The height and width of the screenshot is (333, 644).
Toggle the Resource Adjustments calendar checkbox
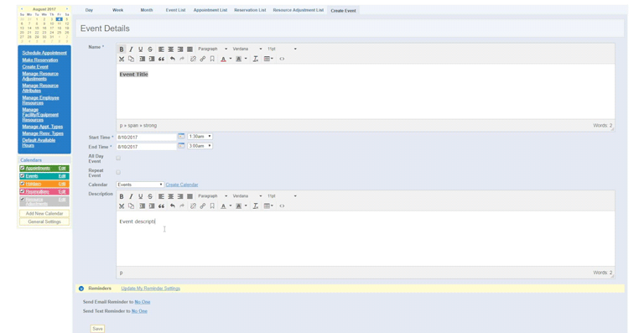pyautogui.click(x=23, y=200)
